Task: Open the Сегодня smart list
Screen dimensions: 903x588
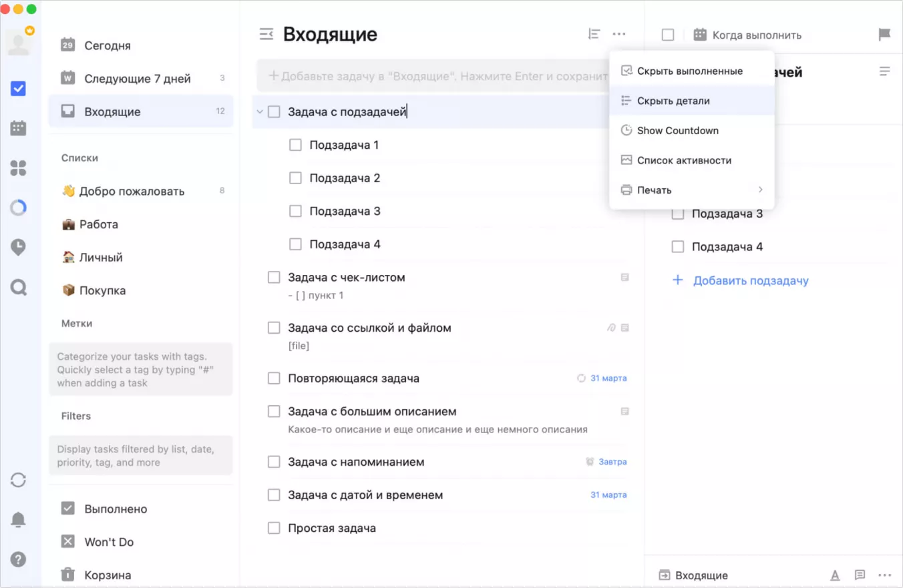Action: [141, 45]
